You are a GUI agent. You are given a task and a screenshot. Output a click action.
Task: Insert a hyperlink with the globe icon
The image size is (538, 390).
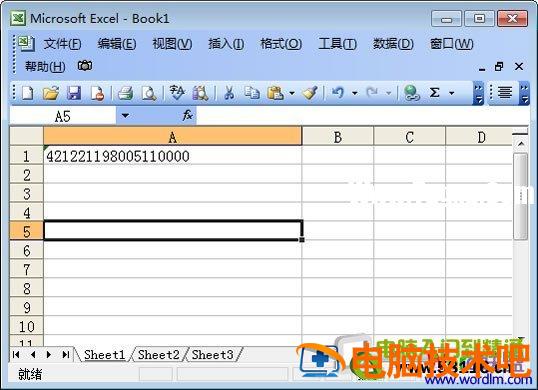pos(411,93)
